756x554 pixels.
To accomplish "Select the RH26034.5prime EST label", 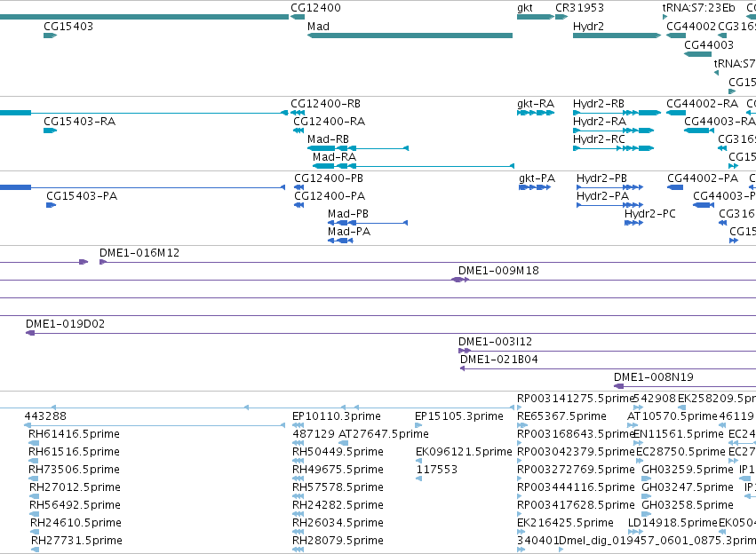I will tap(338, 523).
